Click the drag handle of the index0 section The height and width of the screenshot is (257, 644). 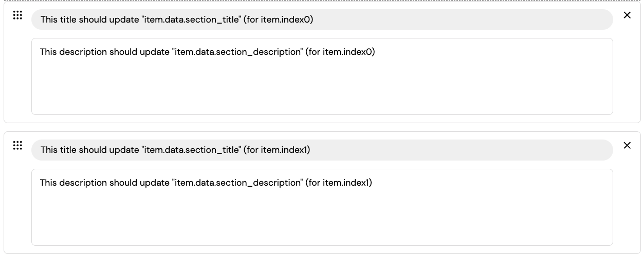coord(17,15)
